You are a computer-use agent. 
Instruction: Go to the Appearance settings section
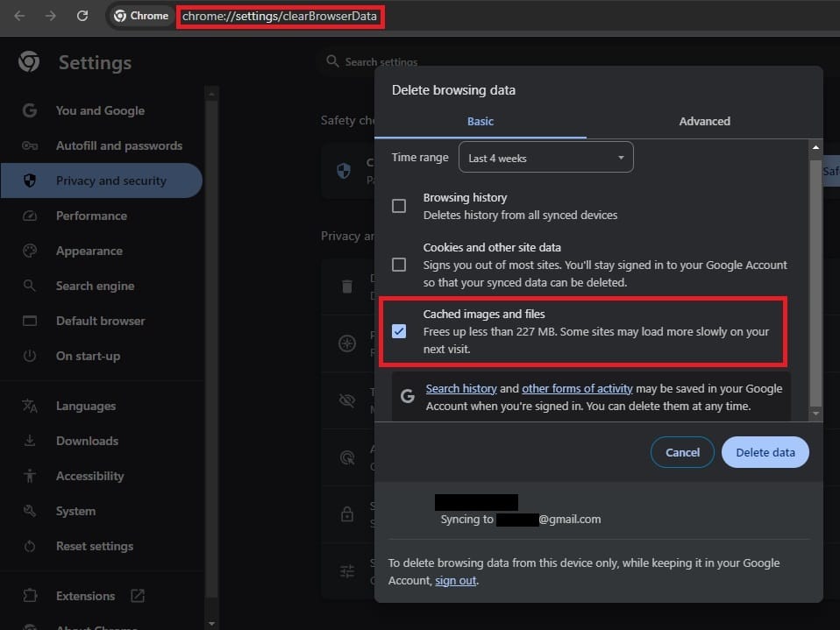tap(102, 251)
